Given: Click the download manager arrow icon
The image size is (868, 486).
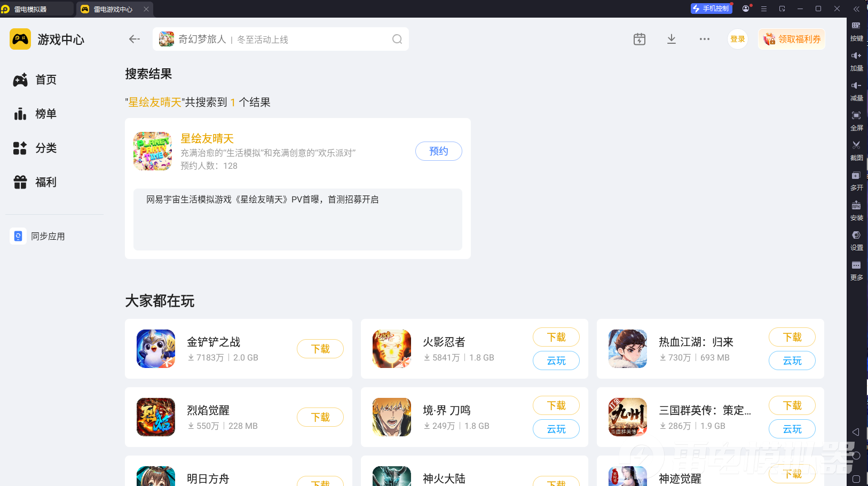Looking at the screenshot, I should 671,38.
